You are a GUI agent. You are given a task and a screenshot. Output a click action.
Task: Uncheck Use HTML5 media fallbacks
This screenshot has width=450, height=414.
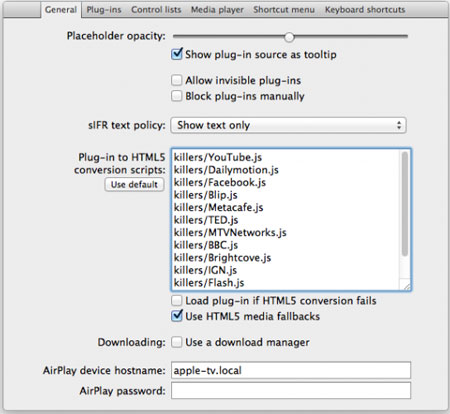(x=177, y=316)
